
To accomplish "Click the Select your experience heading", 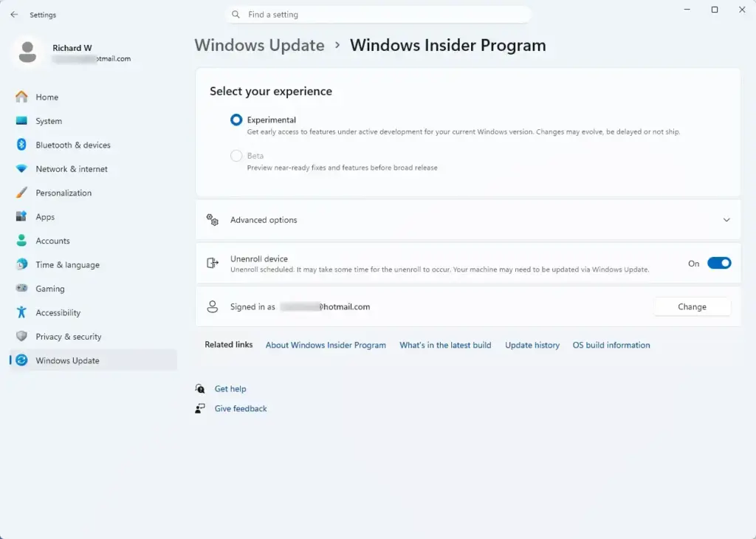I will pyautogui.click(x=271, y=91).
